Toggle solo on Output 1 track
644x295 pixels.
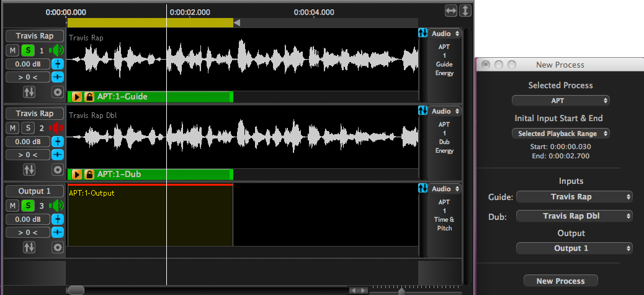click(28, 206)
